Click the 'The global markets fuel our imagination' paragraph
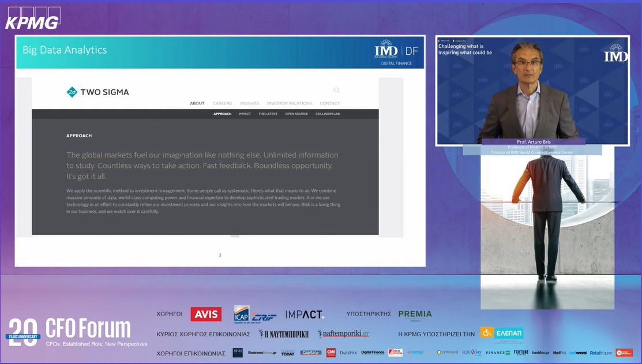The image size is (642, 364). point(202,166)
